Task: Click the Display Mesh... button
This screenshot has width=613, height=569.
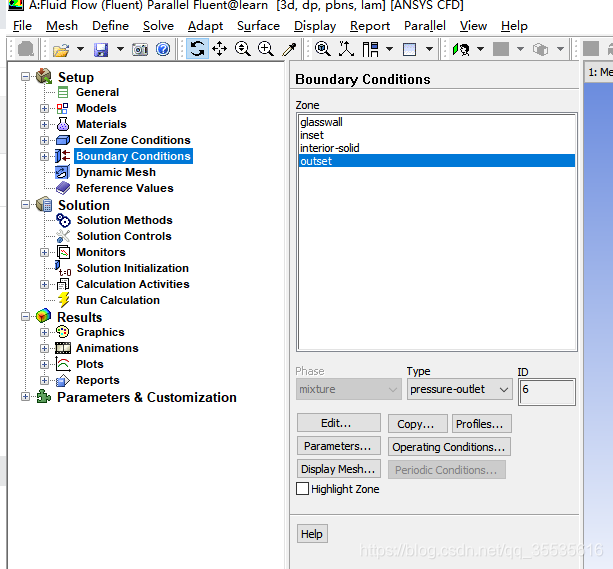Action: [339, 469]
